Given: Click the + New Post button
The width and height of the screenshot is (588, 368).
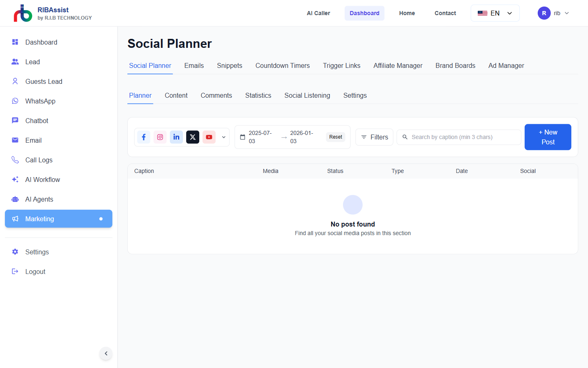Looking at the screenshot, I should coord(548,137).
